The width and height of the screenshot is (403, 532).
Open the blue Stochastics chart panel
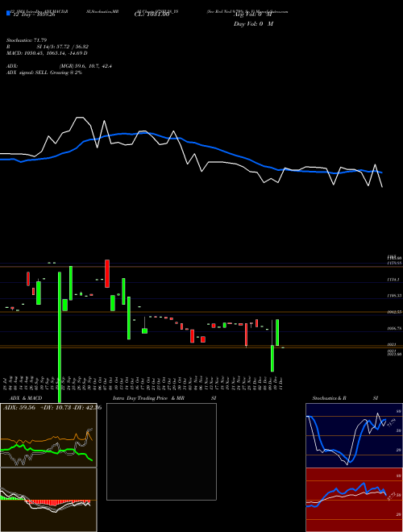coord(354,435)
